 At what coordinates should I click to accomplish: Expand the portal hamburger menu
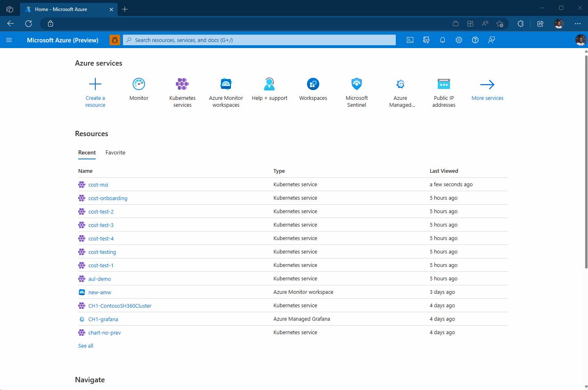9,40
